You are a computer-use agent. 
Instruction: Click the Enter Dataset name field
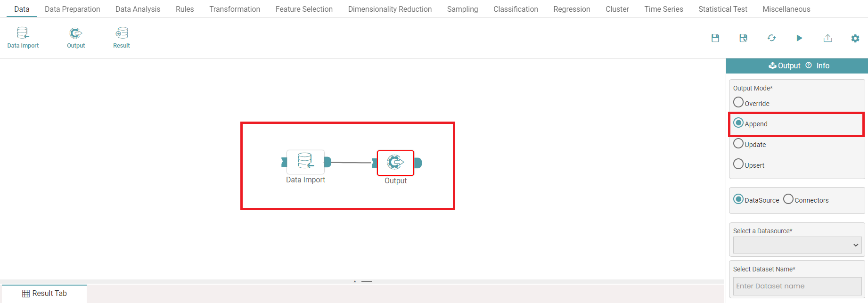point(797,286)
